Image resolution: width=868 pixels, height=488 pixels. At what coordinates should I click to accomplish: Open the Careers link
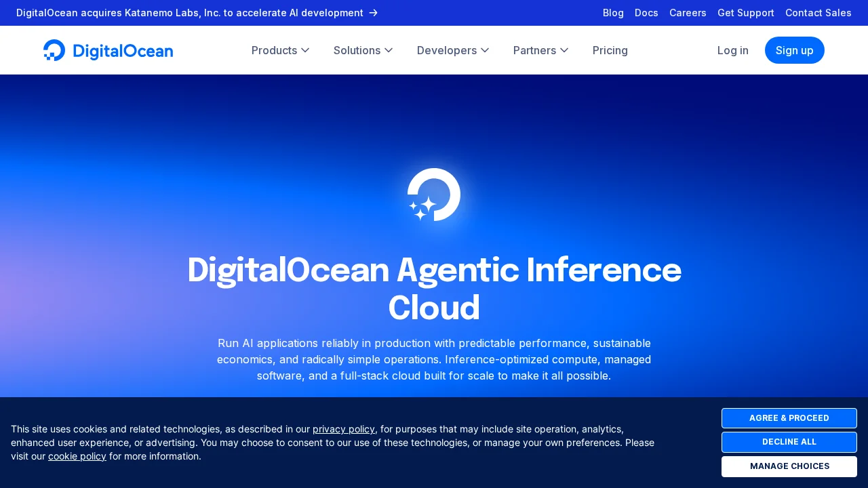pos(688,13)
